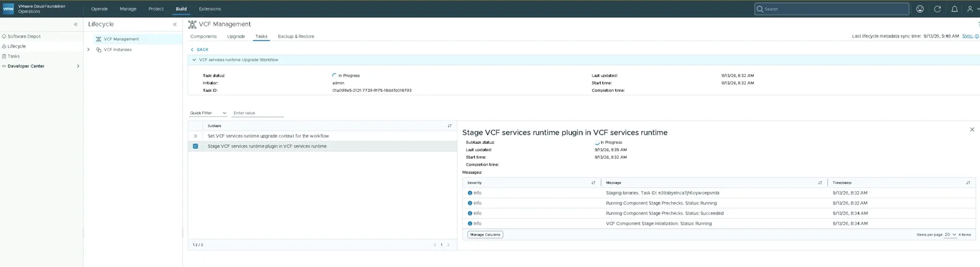Image resolution: width=980 pixels, height=267 pixels.
Task: Expand Developer Center section
Action: point(78,66)
